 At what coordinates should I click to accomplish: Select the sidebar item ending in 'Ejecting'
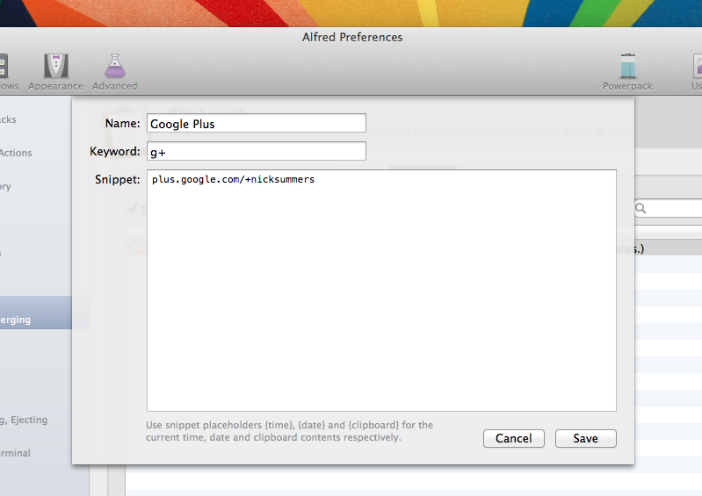pos(24,420)
